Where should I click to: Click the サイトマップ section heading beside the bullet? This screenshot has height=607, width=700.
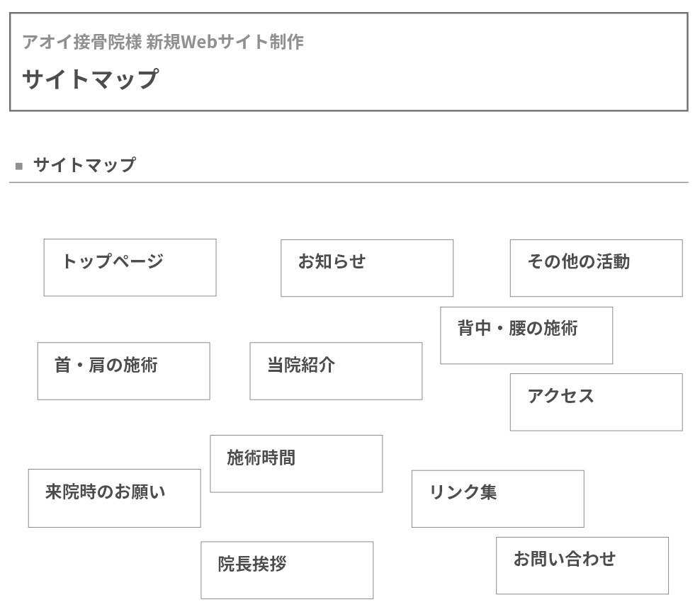click(x=84, y=166)
